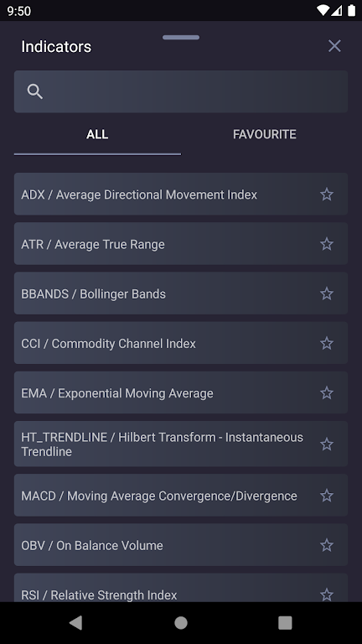Image resolution: width=362 pixels, height=644 pixels.
Task: Tap the star beside EMA indicator
Action: [x=327, y=393]
